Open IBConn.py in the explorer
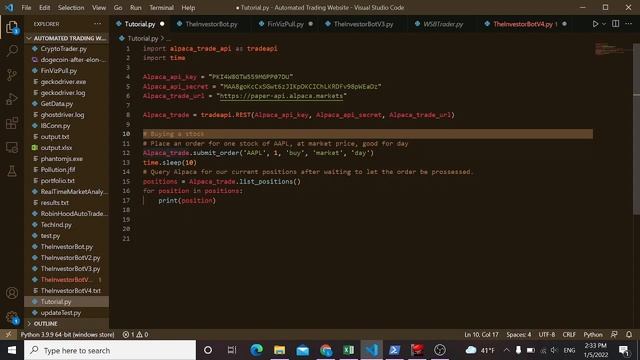Image resolution: width=640 pixels, height=360 pixels. [x=55, y=126]
